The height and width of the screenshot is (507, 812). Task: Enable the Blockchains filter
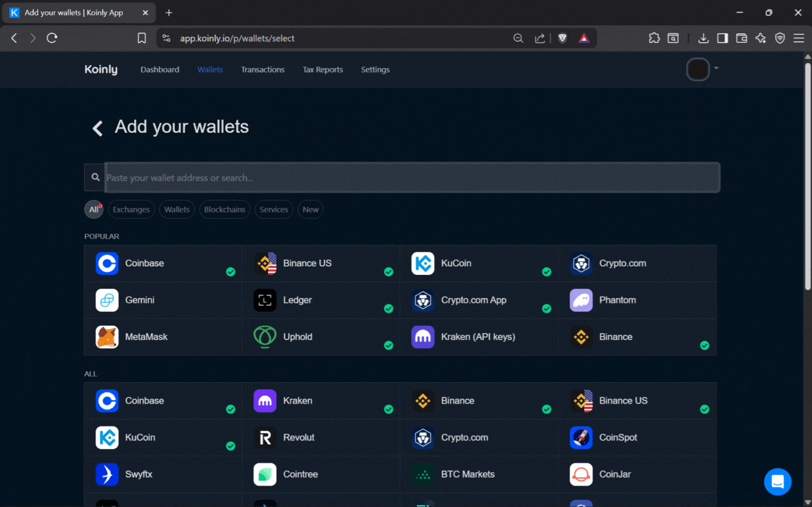tap(224, 209)
